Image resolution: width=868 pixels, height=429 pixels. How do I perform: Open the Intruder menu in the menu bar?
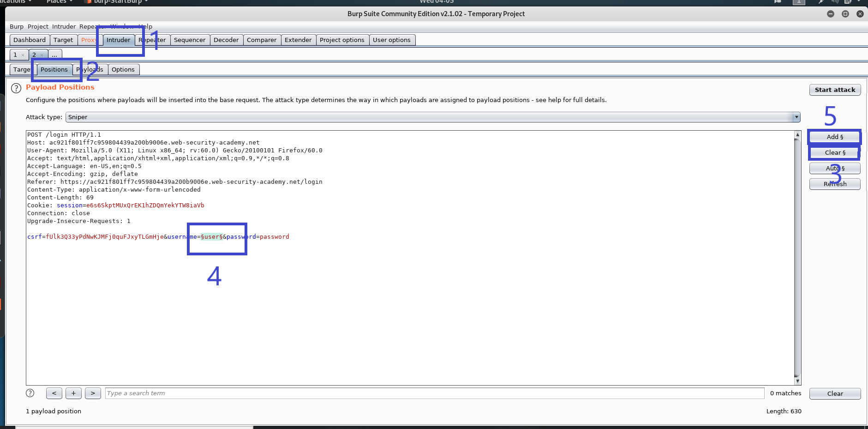coord(64,27)
